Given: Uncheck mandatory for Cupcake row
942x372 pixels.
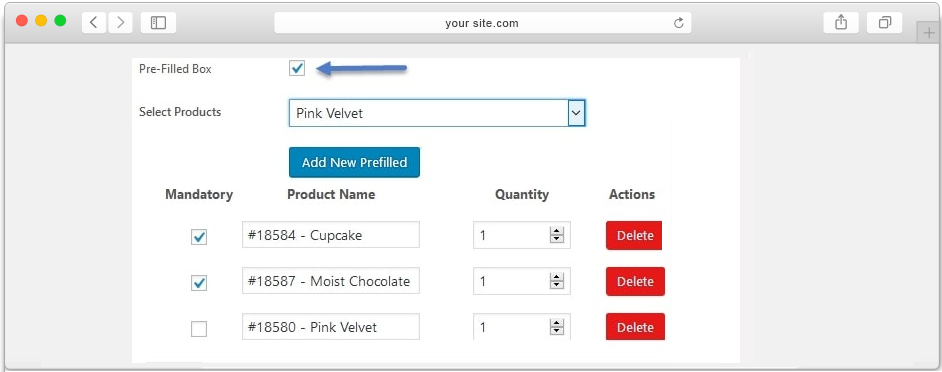Looking at the screenshot, I should pyautogui.click(x=199, y=237).
